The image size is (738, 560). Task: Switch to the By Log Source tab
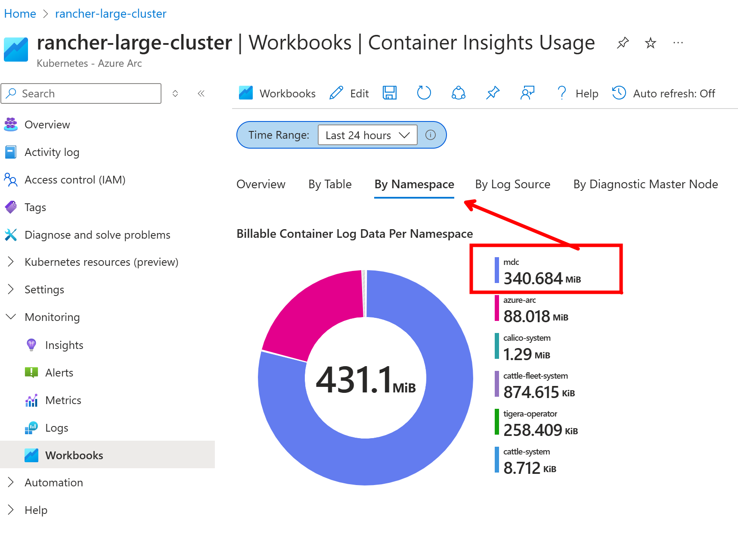tap(512, 184)
